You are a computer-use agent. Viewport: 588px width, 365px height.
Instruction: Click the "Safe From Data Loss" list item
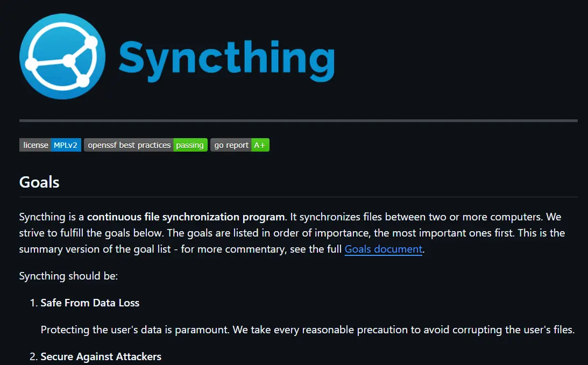(90, 303)
